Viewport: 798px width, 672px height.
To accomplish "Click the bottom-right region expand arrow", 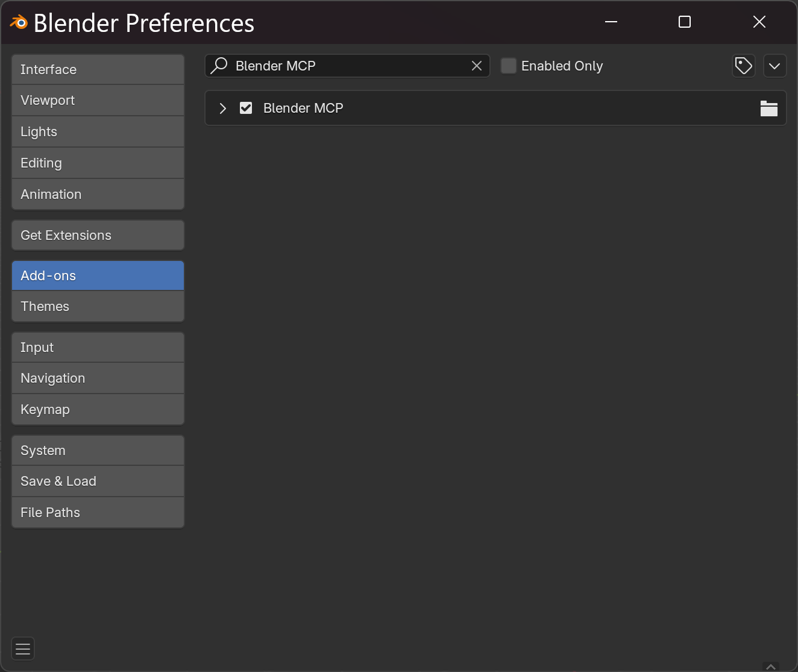I will [x=771, y=667].
